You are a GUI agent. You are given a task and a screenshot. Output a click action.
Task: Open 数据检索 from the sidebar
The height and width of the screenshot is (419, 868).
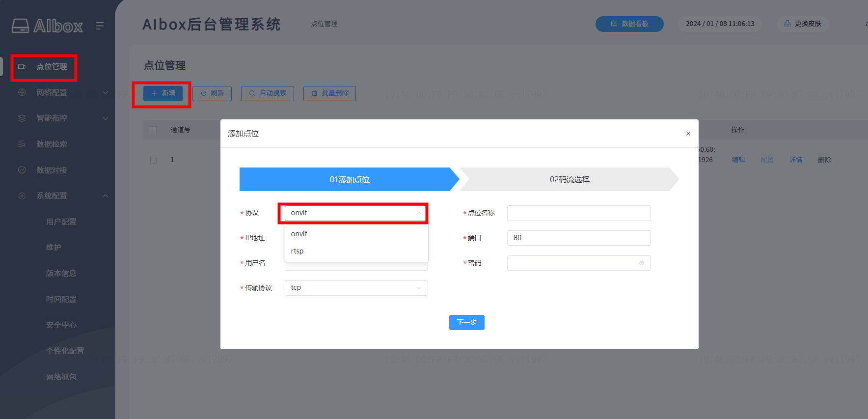(x=52, y=144)
